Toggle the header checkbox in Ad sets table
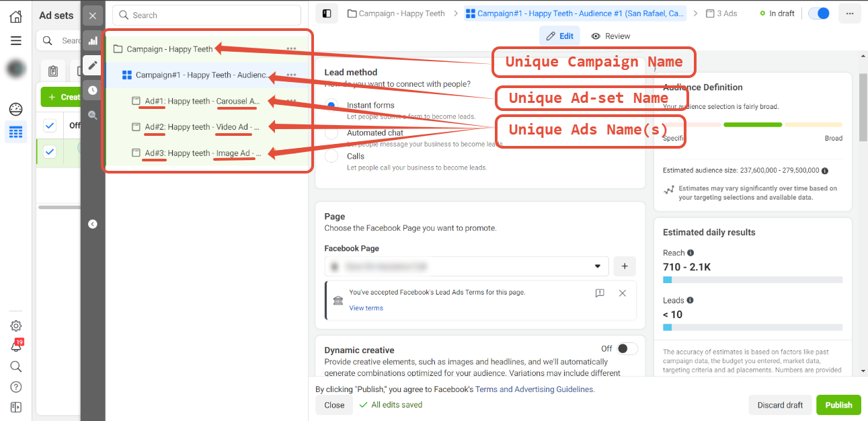The image size is (868, 421). pyautogui.click(x=50, y=125)
